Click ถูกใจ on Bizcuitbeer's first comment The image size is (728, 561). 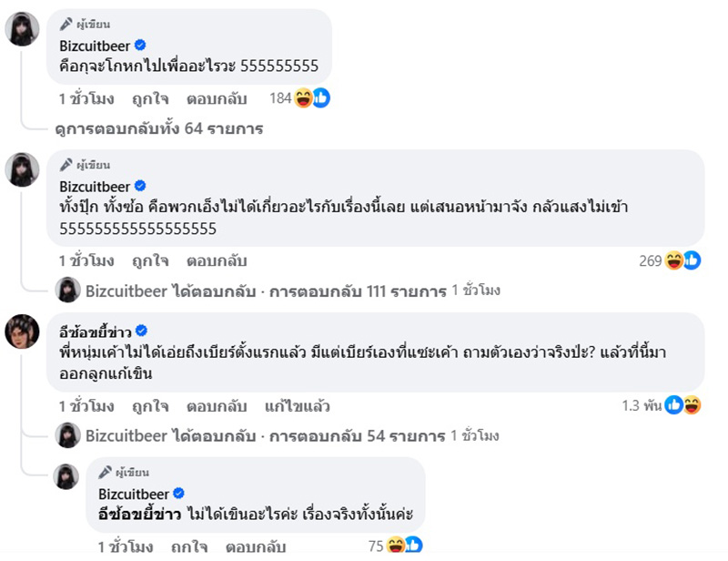tap(148, 99)
